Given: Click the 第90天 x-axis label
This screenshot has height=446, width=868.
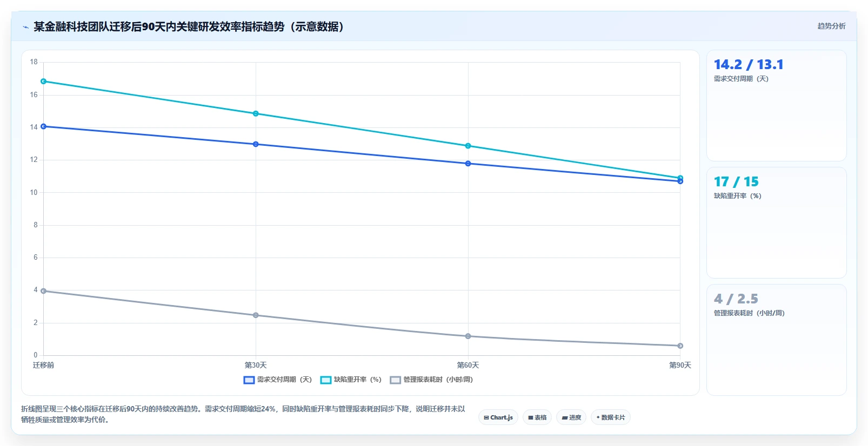Looking at the screenshot, I should [x=680, y=366].
